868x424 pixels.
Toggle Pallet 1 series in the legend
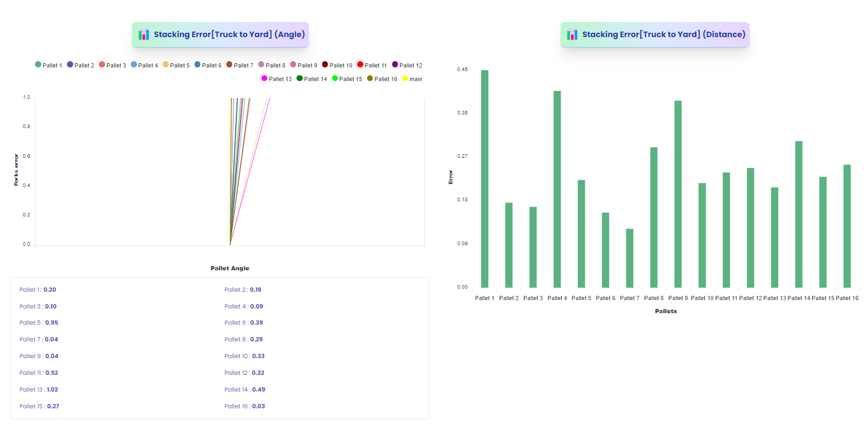click(49, 65)
